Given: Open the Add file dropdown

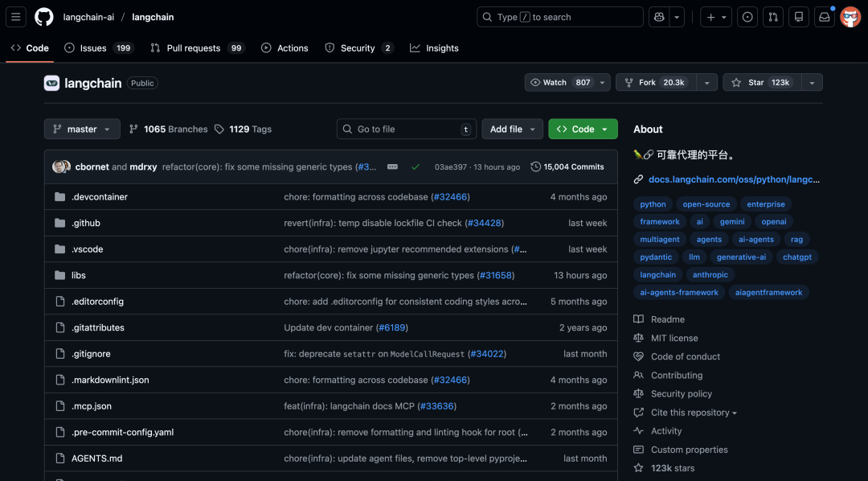Looking at the screenshot, I should (512, 129).
